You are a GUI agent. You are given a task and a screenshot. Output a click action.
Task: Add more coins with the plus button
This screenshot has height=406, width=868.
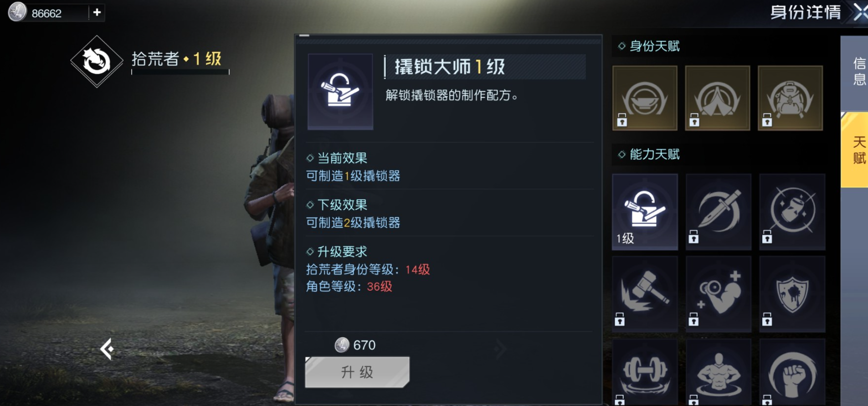coord(97,12)
